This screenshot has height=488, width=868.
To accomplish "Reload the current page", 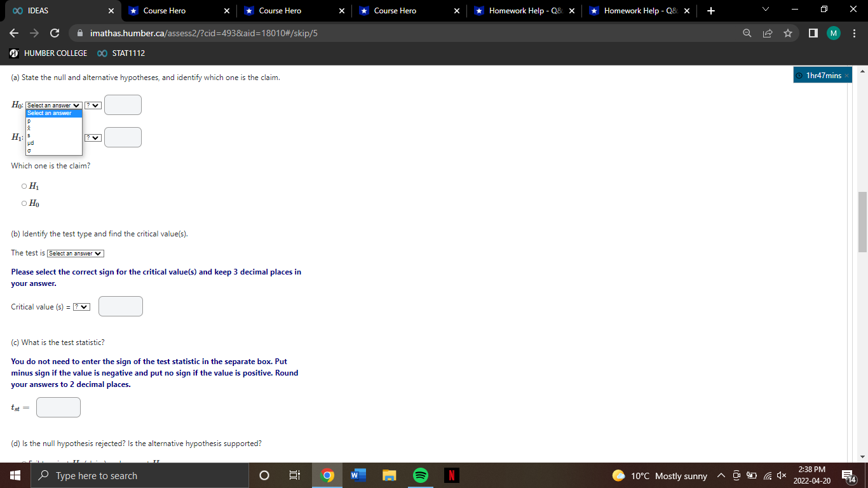I will tap(55, 33).
